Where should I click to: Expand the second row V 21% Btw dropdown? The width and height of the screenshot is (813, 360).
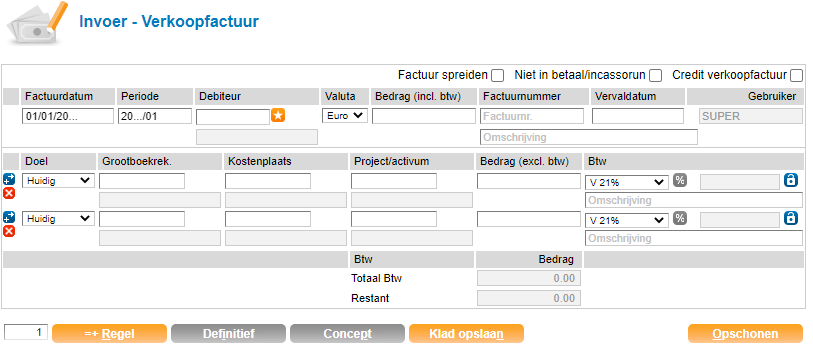(626, 220)
